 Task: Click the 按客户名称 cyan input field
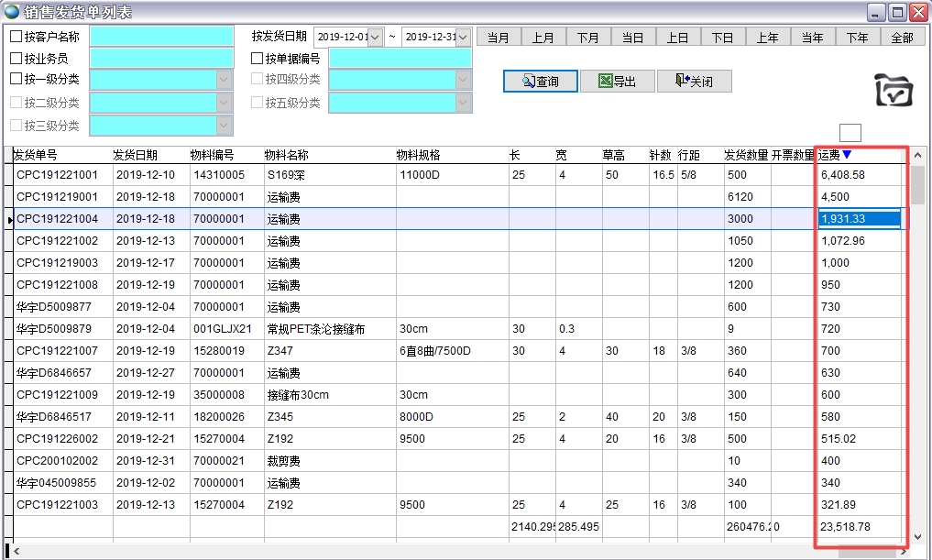click(161, 37)
